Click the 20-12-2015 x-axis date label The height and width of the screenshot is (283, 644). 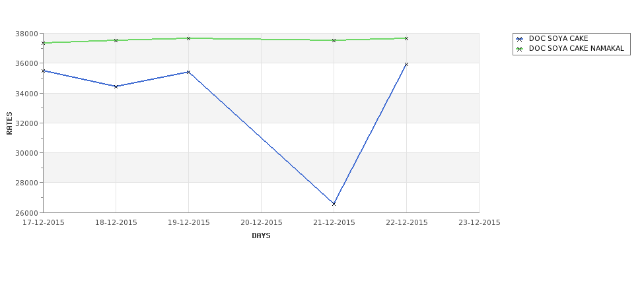click(x=261, y=223)
